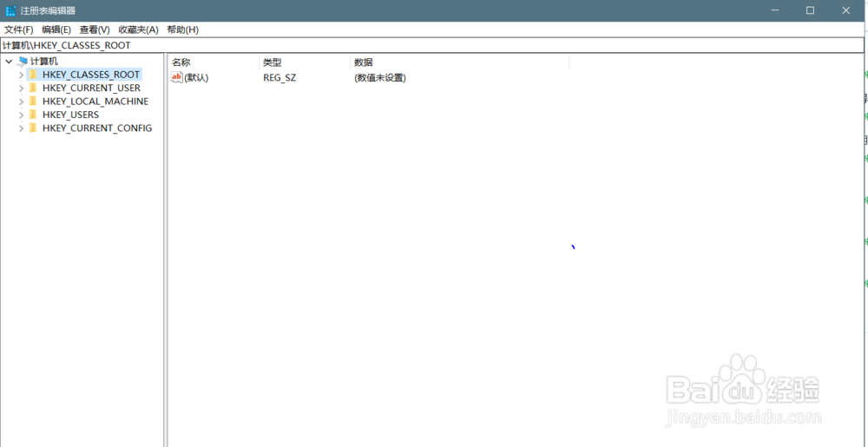Open the 收藏夹(A) menu

click(138, 30)
